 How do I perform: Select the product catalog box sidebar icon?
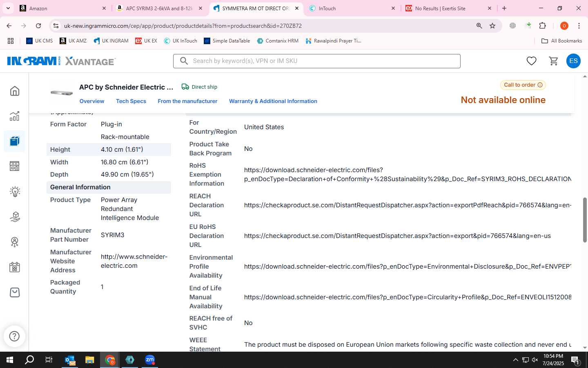tap(15, 141)
